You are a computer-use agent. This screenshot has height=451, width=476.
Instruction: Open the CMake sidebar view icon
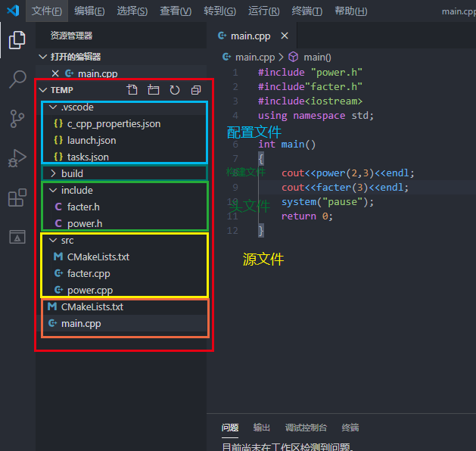tap(17, 237)
